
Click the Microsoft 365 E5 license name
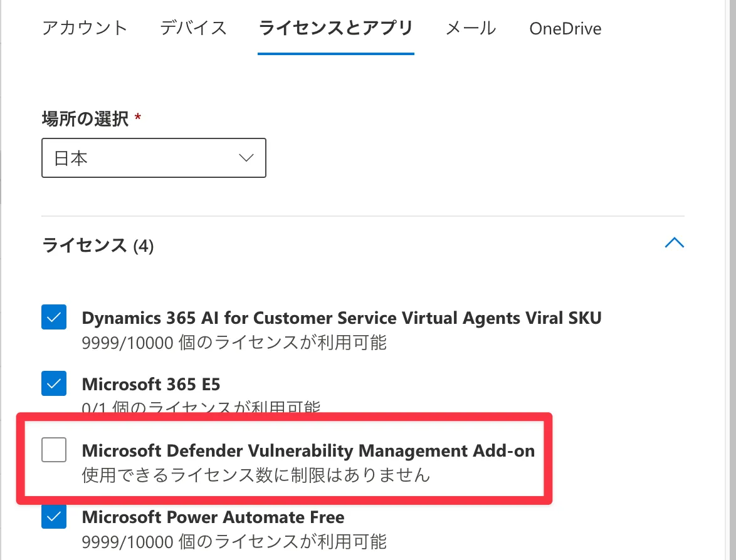pyautogui.click(x=151, y=383)
